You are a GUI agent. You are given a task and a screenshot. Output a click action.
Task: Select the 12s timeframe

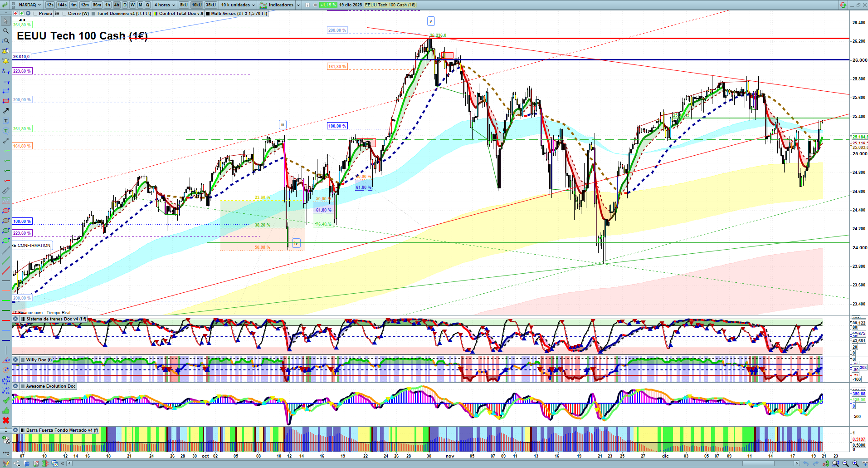pos(50,5)
